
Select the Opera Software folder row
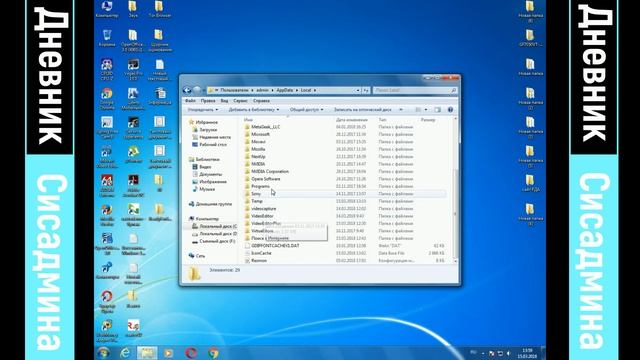click(345, 179)
